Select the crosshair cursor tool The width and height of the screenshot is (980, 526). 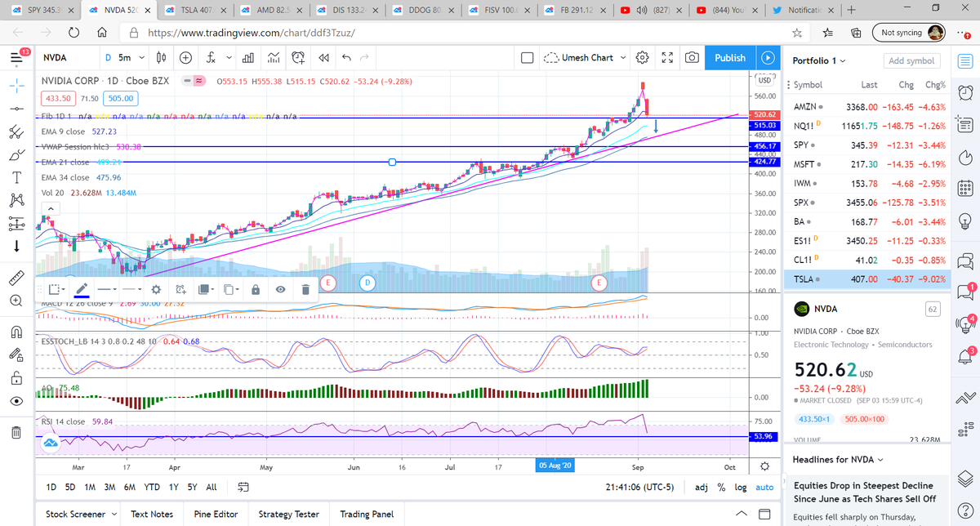point(16,84)
